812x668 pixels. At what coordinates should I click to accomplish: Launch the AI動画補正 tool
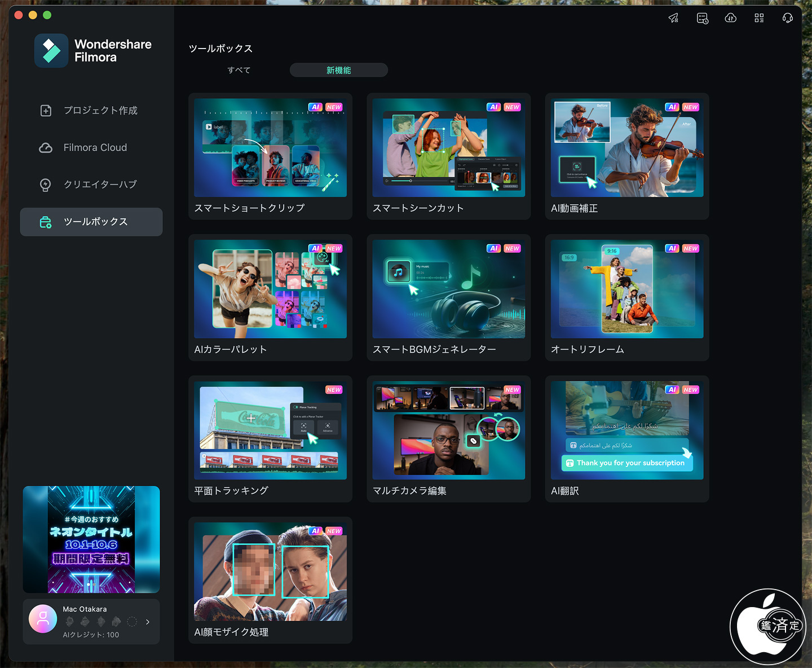pyautogui.click(x=626, y=156)
